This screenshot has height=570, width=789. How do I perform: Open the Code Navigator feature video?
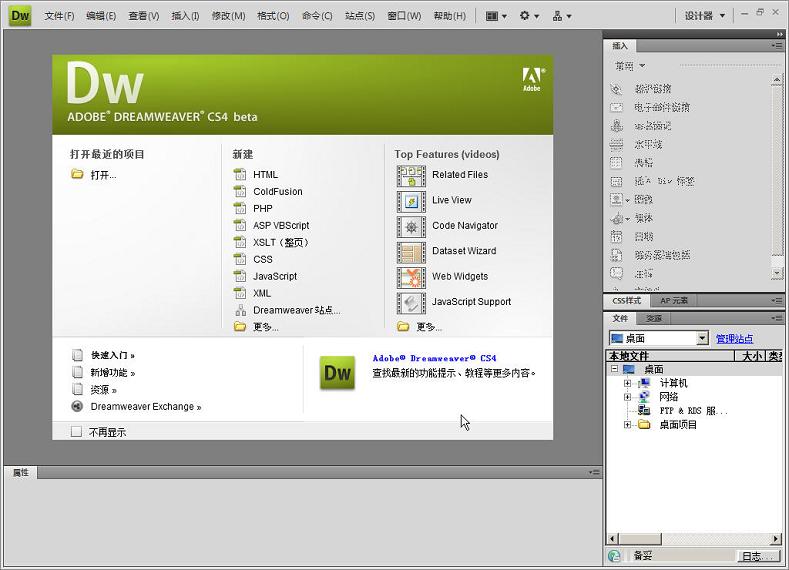click(x=447, y=226)
